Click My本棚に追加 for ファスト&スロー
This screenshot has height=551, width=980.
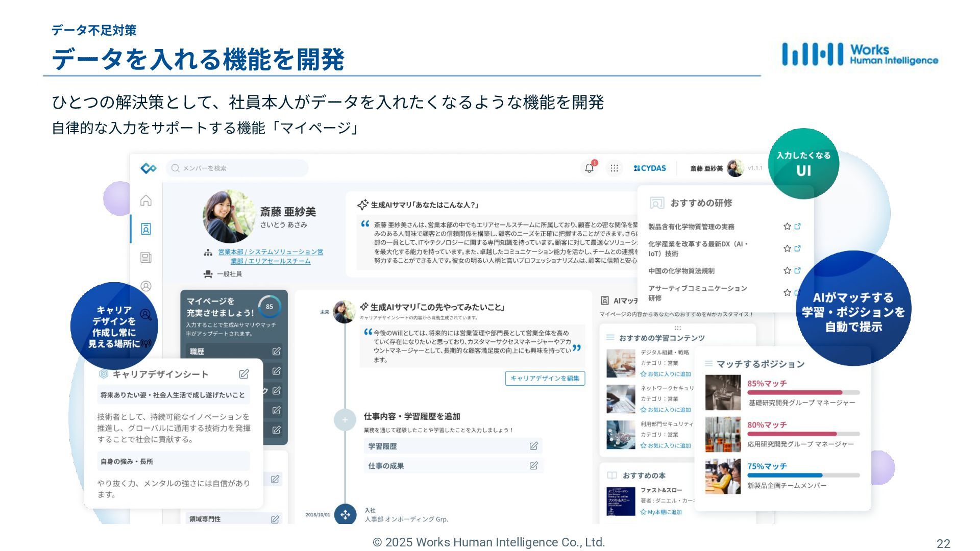[661, 512]
